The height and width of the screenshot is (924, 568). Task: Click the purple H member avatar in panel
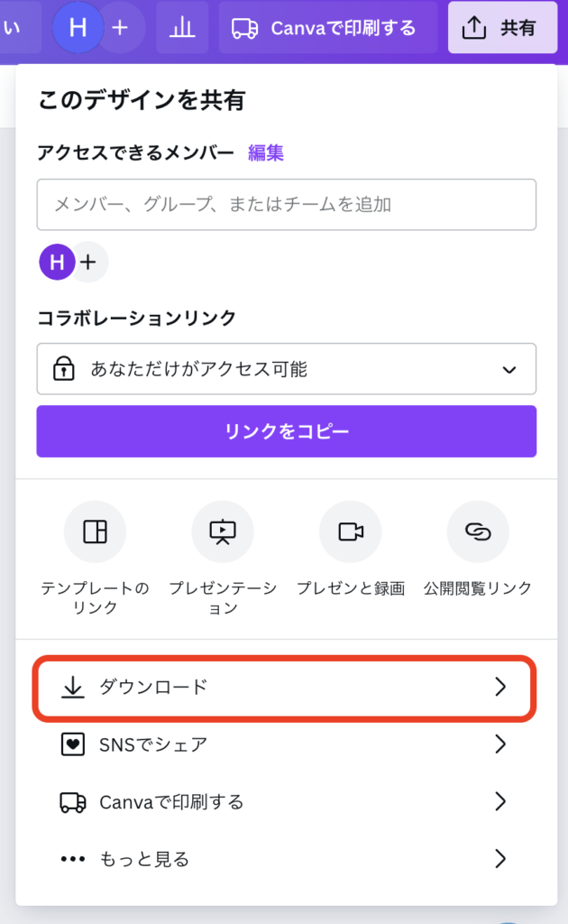57,263
